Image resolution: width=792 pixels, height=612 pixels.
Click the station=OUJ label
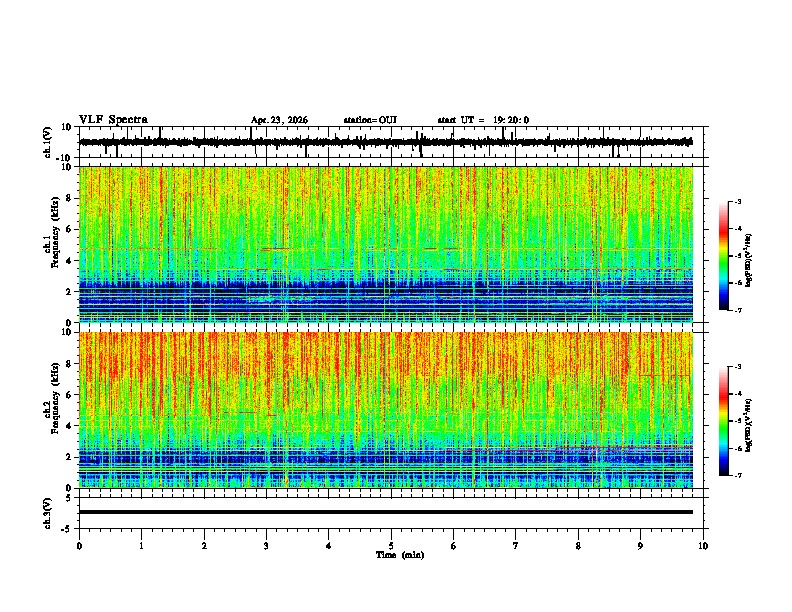pos(370,120)
